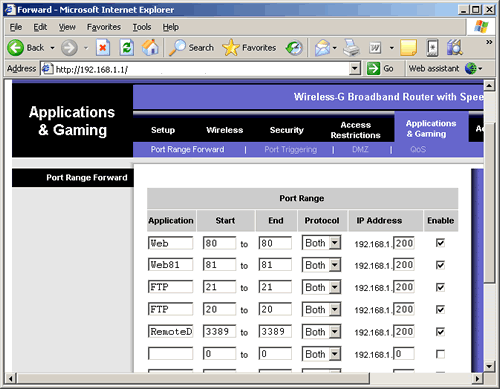Click the green Back arrow button
The height and width of the screenshot is (389, 500).
tap(16, 48)
